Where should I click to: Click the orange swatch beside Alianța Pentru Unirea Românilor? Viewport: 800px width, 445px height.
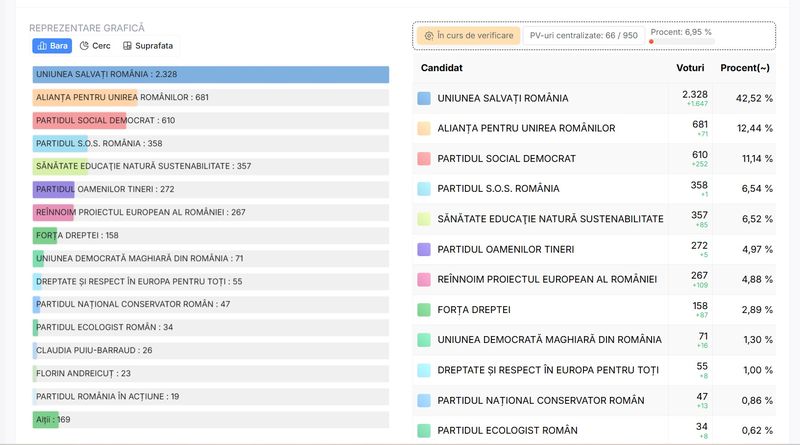tap(424, 128)
